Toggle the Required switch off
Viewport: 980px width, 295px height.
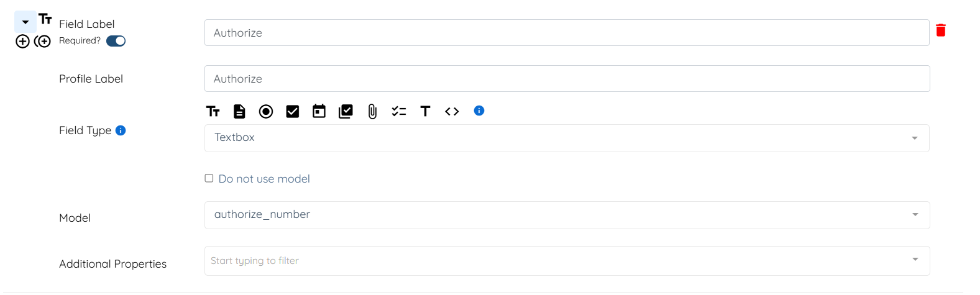[x=116, y=41]
